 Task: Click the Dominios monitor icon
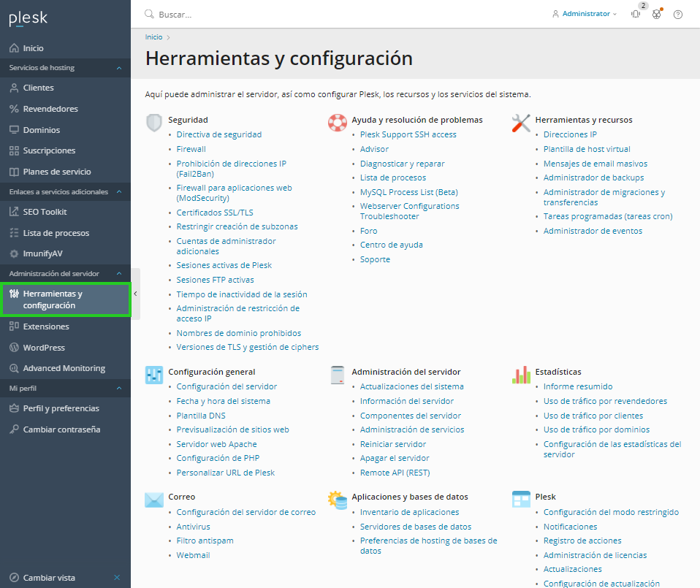click(x=15, y=130)
